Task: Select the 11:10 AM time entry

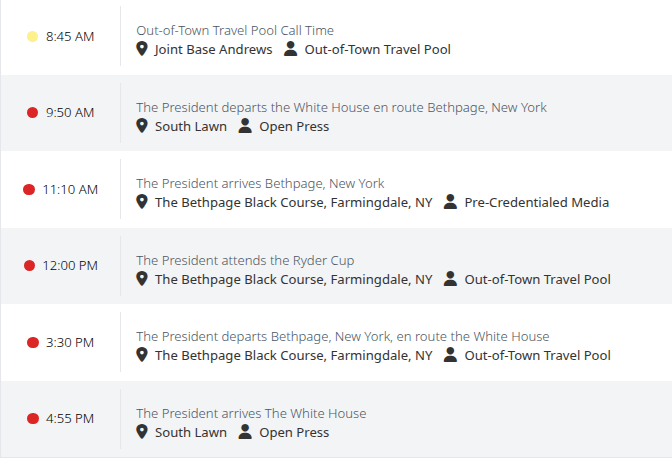Action: 70,189
